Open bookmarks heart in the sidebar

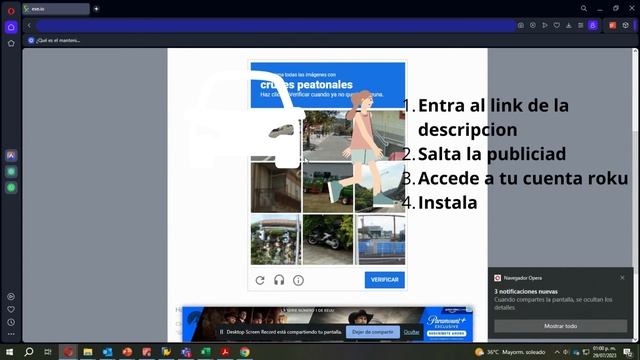point(11,309)
